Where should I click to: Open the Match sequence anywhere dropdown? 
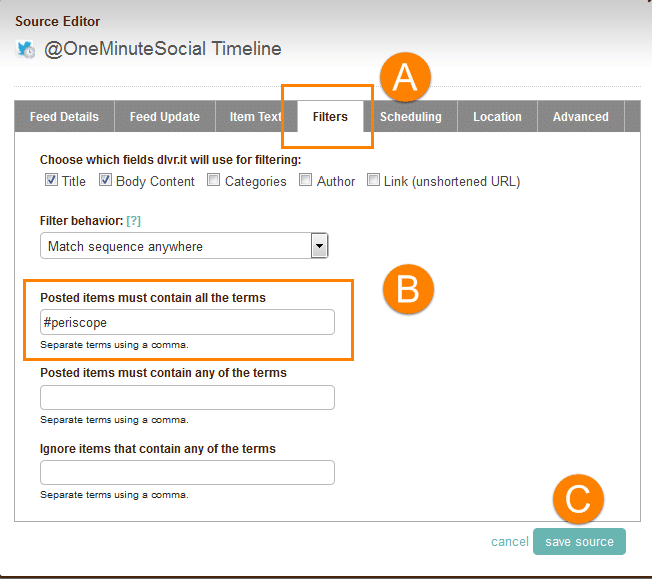point(184,246)
